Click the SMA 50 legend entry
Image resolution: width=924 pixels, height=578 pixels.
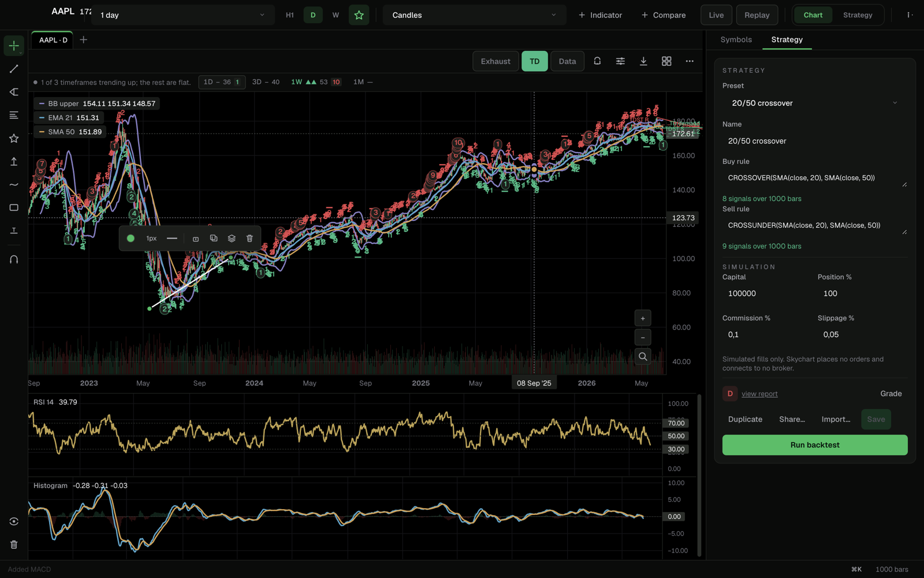click(x=70, y=132)
